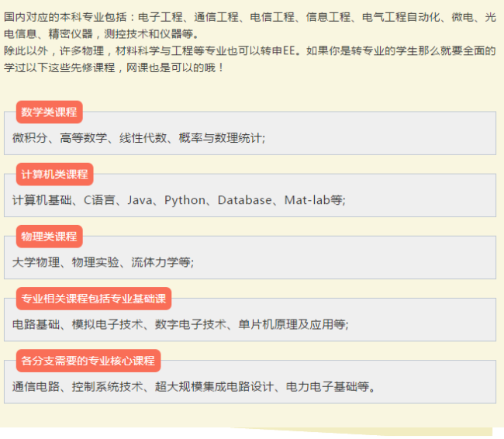Click the 计算机类课程 red label
Image resolution: width=504 pixels, height=439 pixels.
[x=54, y=175]
